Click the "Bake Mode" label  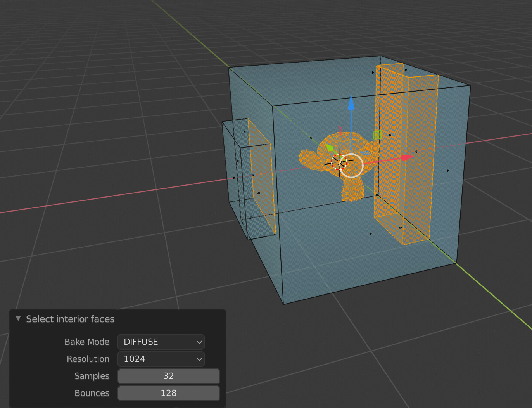pos(87,342)
